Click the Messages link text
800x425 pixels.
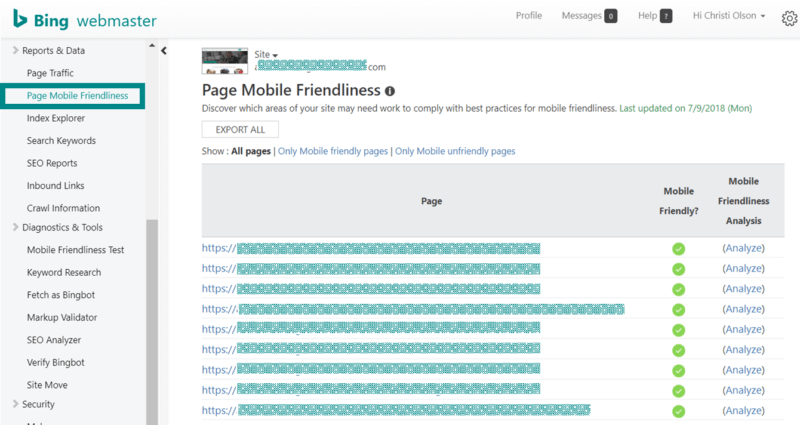click(582, 16)
